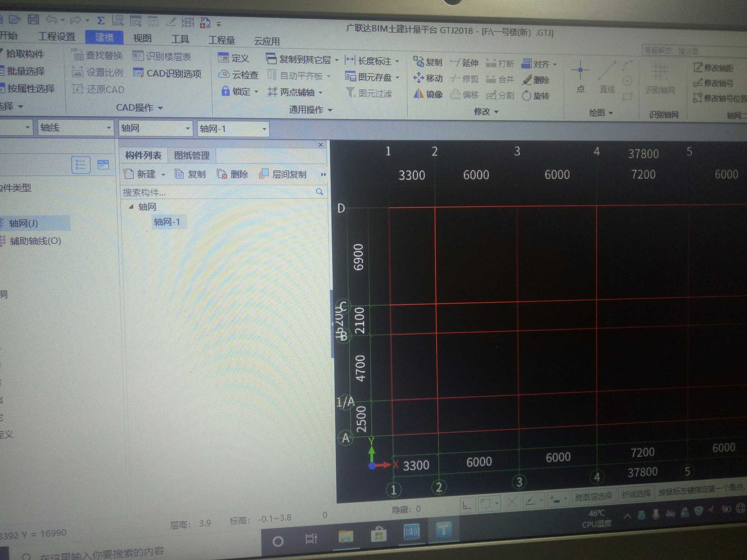Open File Explorer from the taskbar
This screenshot has height=560, width=747.
tap(346, 536)
